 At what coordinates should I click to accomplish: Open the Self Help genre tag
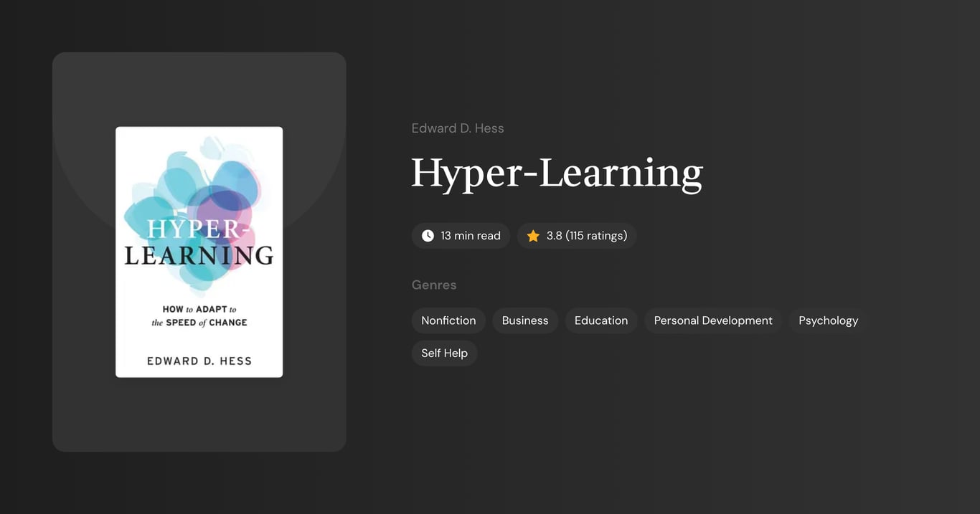pos(444,353)
